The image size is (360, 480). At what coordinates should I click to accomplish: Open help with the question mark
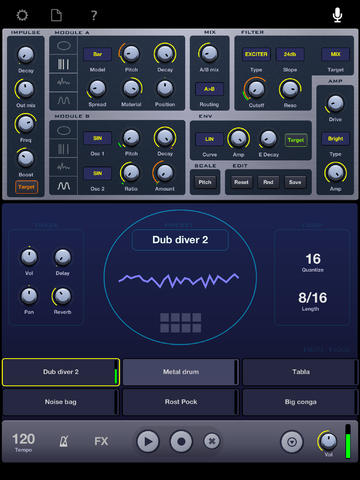pyautogui.click(x=94, y=15)
